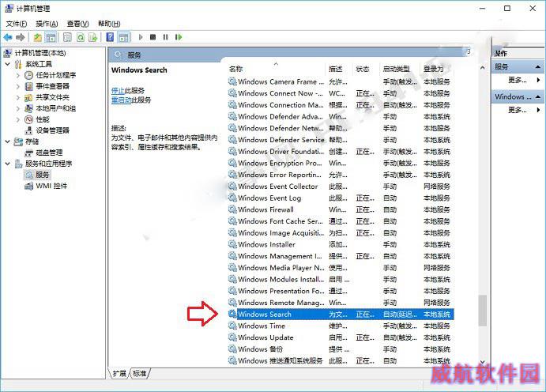This screenshot has height=392, width=546.
Task: Expand the 本地用户和组 tree node
Action: [x=18, y=108]
